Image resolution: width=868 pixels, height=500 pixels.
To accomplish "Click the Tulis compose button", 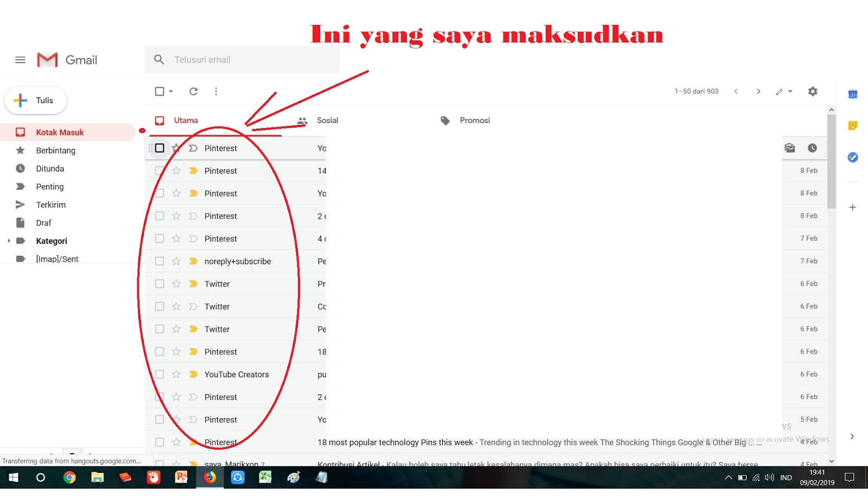I will [x=35, y=100].
